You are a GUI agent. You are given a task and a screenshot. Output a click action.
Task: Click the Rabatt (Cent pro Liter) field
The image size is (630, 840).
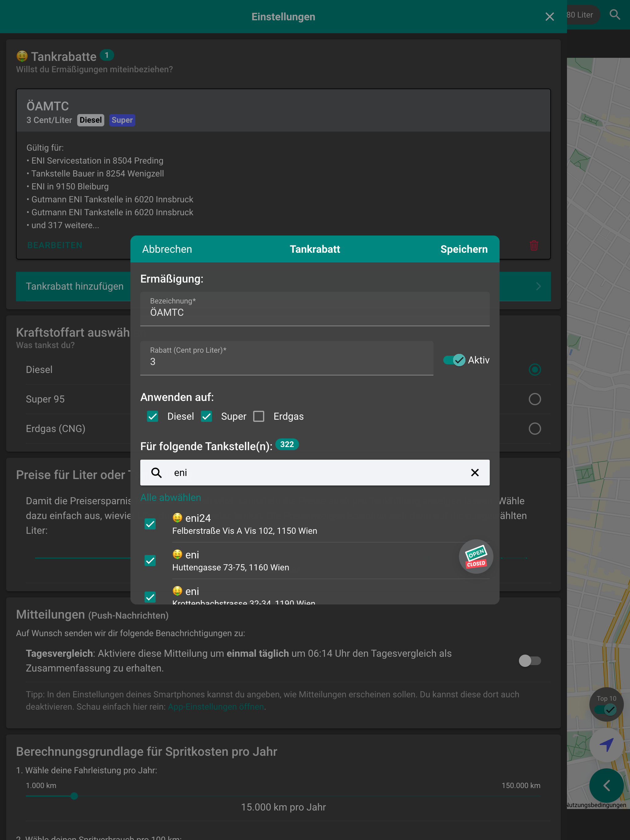[286, 358]
